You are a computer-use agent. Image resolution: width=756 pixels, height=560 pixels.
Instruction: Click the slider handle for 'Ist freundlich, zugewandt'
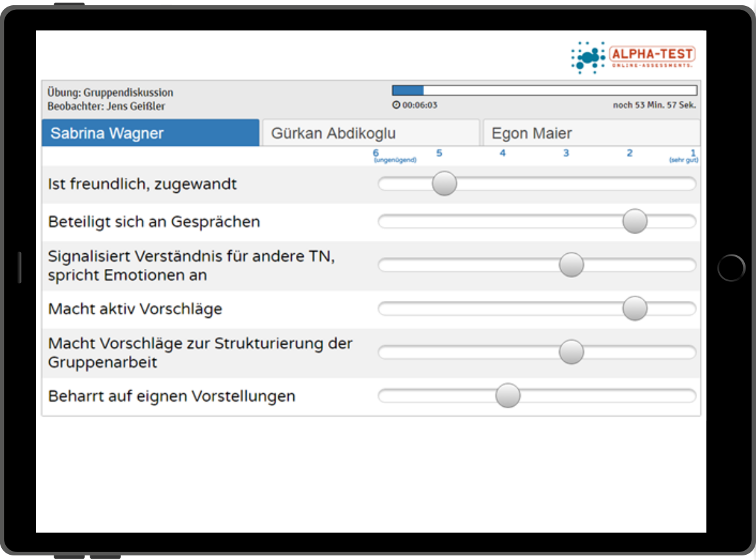pyautogui.click(x=444, y=184)
